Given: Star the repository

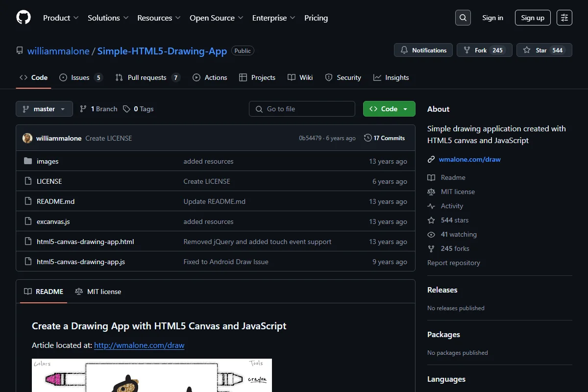Looking at the screenshot, I should tap(544, 50).
